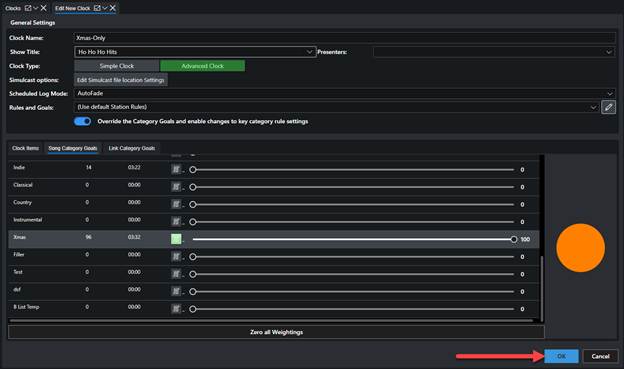
Task: Pop out the Edit New Clock tab
Action: pos(97,8)
